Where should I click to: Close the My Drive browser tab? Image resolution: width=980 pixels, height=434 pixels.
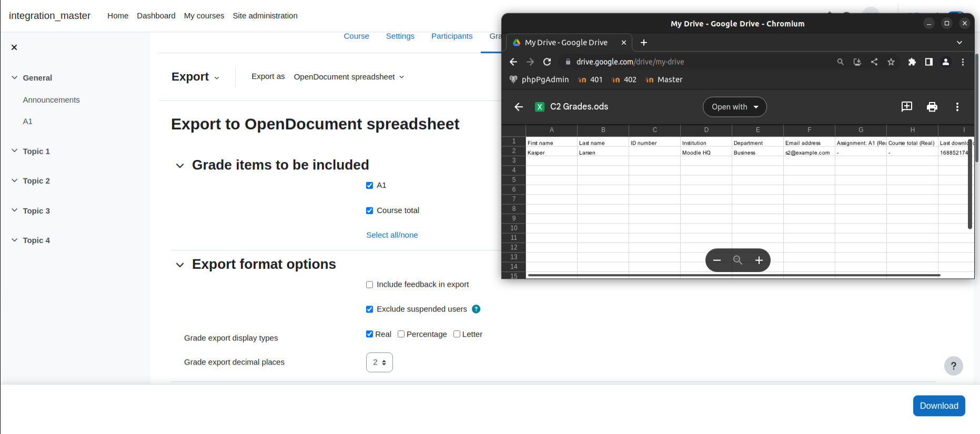coord(624,43)
